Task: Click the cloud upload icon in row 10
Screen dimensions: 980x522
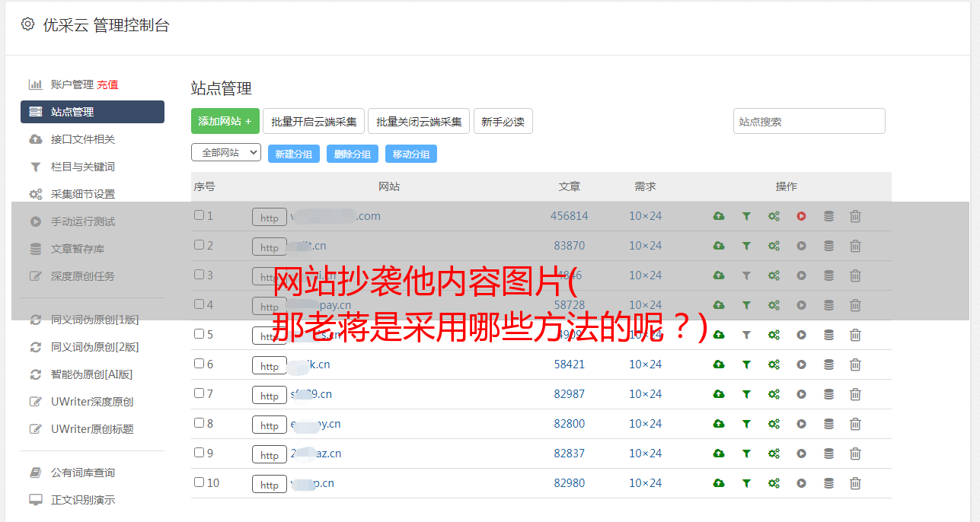Action: coord(719,483)
